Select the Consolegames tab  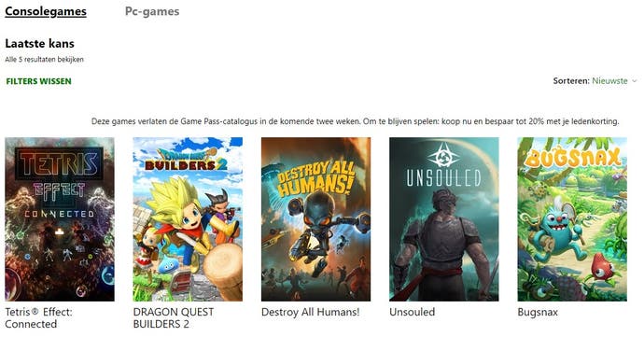tap(46, 11)
